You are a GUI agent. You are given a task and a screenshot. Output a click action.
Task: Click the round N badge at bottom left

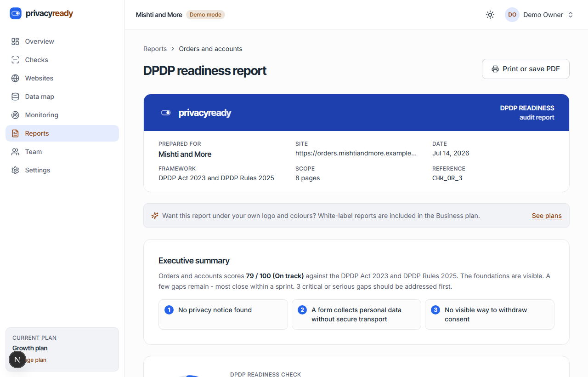click(x=17, y=360)
